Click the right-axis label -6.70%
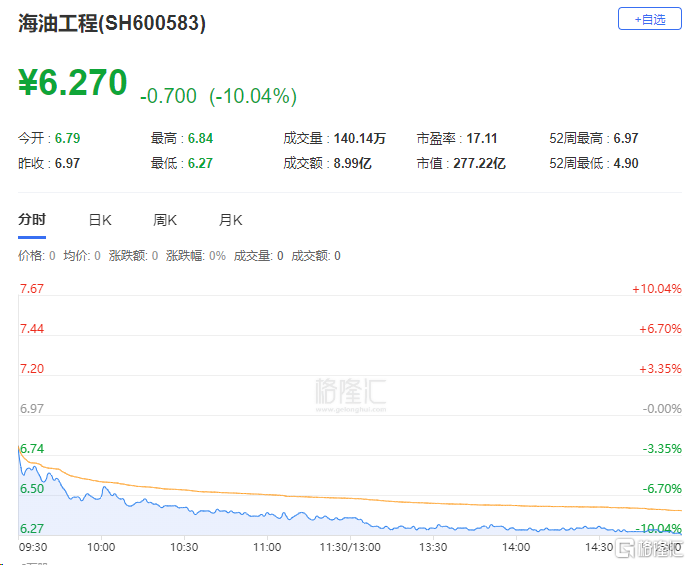Image resolution: width=690 pixels, height=565 pixels. [x=662, y=489]
